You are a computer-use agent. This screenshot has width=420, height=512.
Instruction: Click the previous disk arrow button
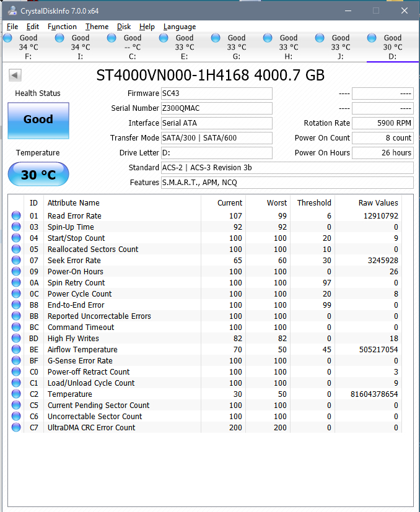15,75
